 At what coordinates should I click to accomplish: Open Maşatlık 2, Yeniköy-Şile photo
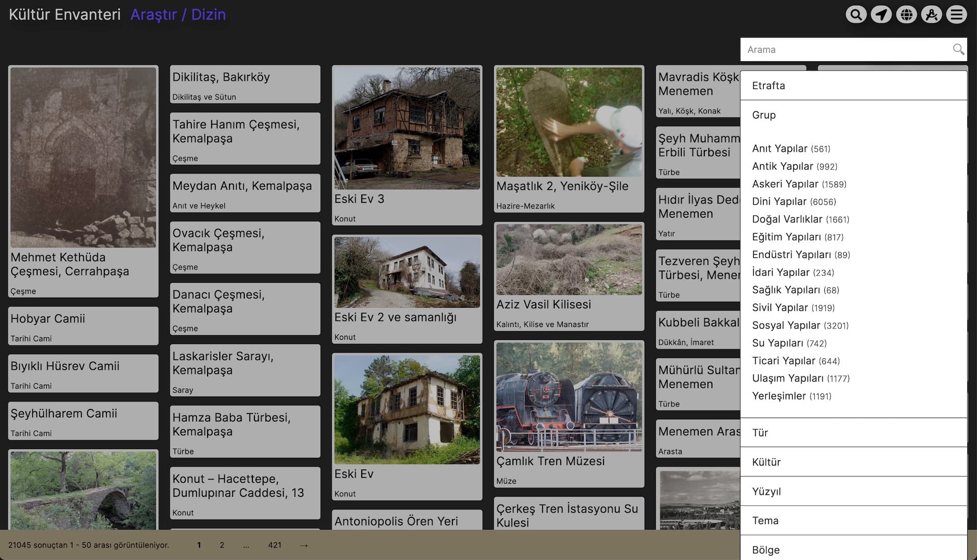(569, 122)
